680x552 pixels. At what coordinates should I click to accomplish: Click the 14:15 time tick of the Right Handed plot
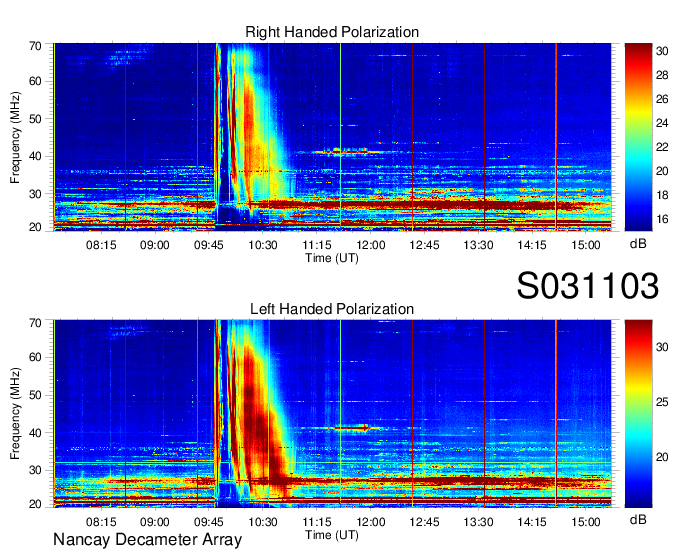532,245
